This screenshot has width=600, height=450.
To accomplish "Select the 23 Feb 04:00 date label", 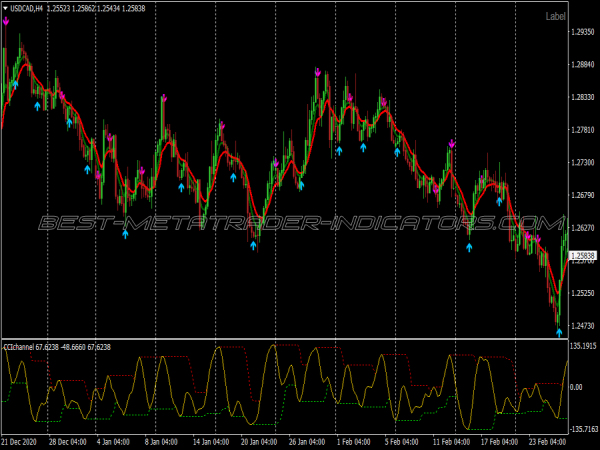I will (x=548, y=441).
